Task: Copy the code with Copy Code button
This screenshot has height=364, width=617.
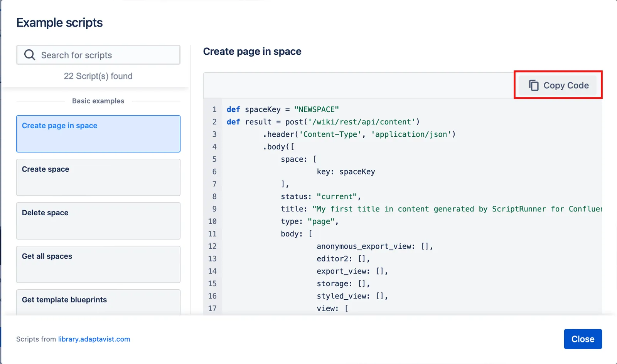Action: click(x=558, y=85)
